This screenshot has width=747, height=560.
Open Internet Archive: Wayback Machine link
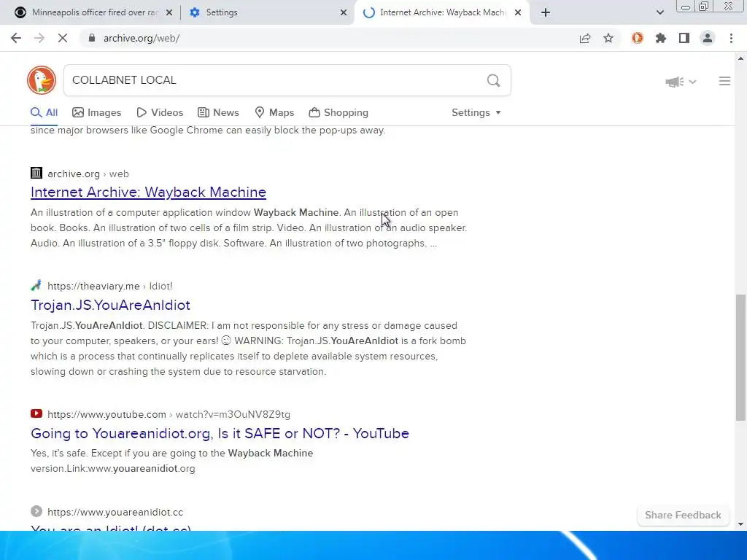pyautogui.click(x=148, y=192)
